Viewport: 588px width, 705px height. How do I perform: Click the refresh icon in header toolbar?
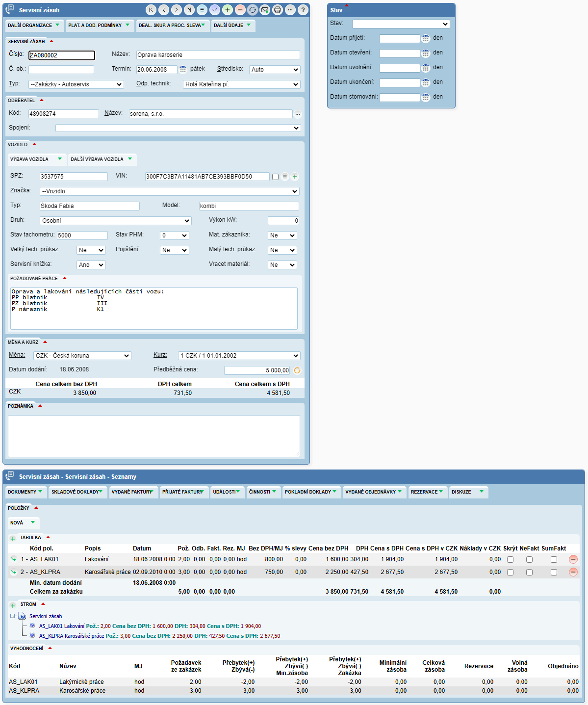pyautogui.click(x=253, y=10)
